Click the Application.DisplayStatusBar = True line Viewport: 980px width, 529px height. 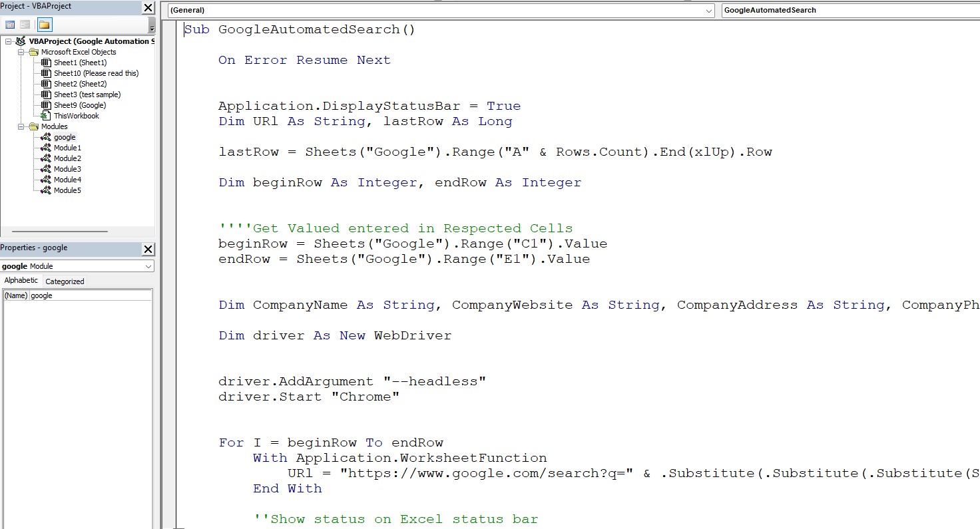point(369,106)
